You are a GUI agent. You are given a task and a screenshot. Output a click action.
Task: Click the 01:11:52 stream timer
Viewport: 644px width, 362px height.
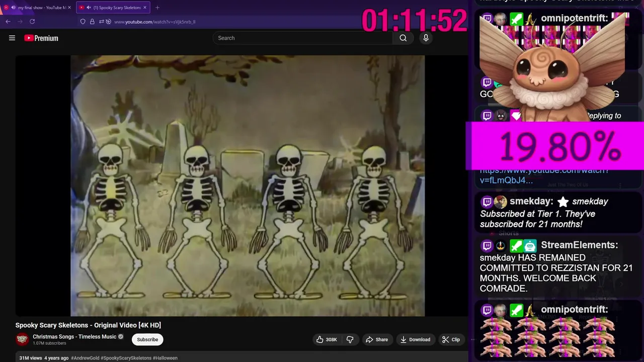[x=414, y=22]
